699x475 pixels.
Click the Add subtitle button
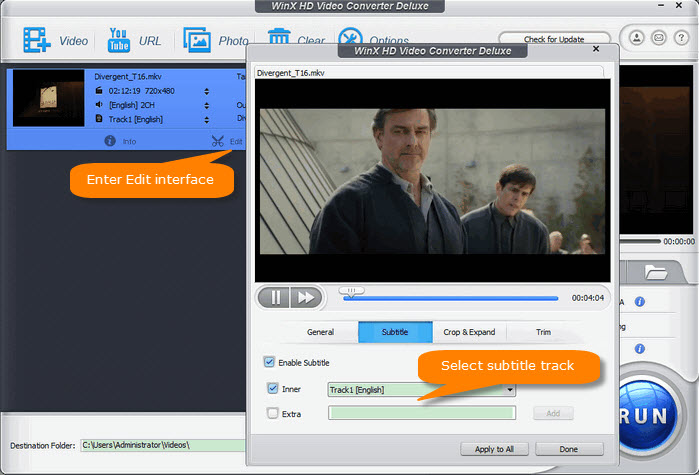[553, 413]
